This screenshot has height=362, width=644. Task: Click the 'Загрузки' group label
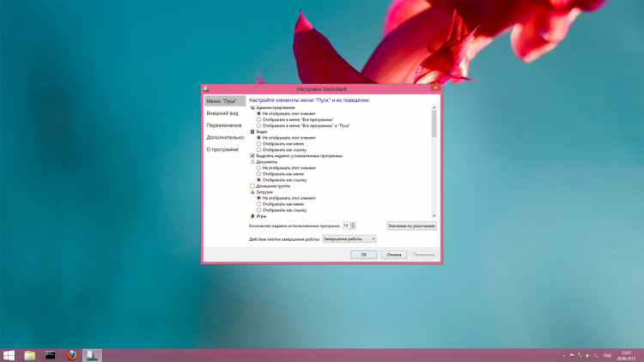tap(264, 192)
